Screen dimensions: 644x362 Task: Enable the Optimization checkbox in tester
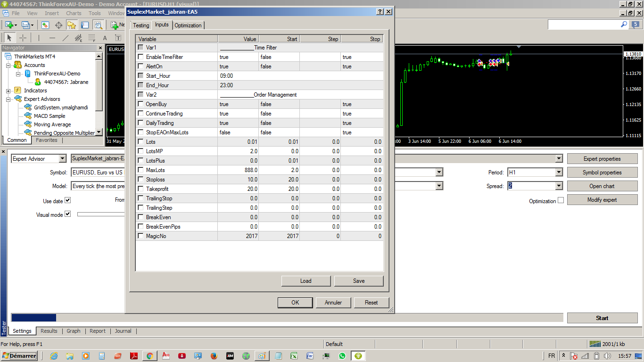[561, 200]
